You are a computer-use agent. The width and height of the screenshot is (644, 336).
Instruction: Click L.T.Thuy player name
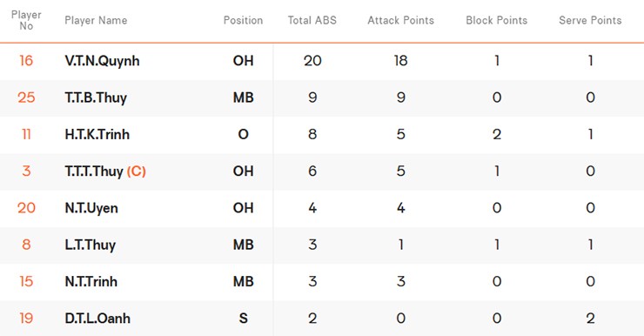pos(90,245)
